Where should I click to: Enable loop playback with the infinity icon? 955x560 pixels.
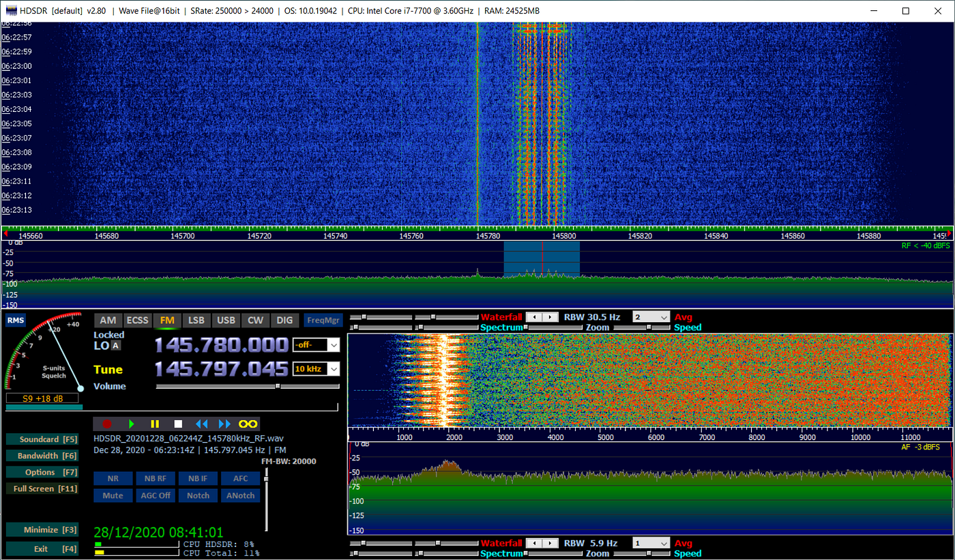click(x=247, y=424)
